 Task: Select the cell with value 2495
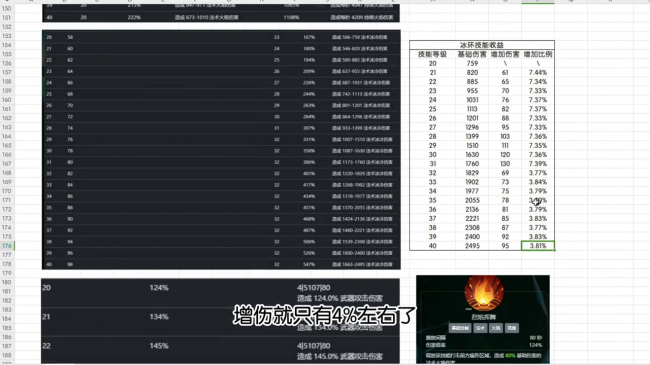[472, 246]
